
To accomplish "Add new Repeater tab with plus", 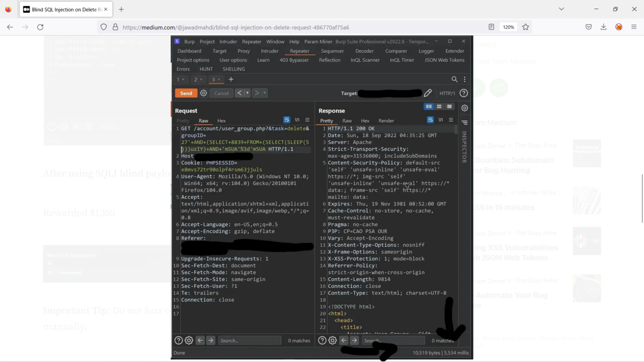I will [231, 79].
